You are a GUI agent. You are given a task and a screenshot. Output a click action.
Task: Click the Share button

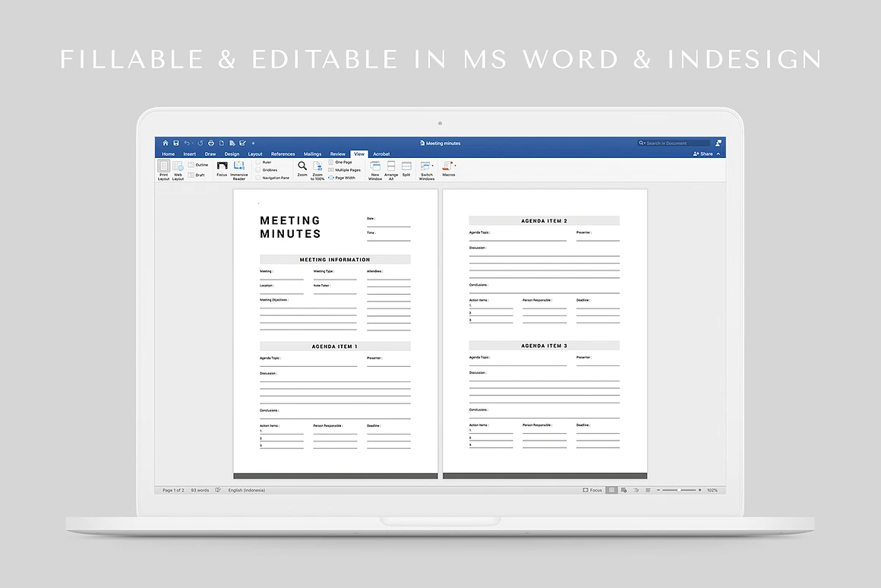[703, 154]
